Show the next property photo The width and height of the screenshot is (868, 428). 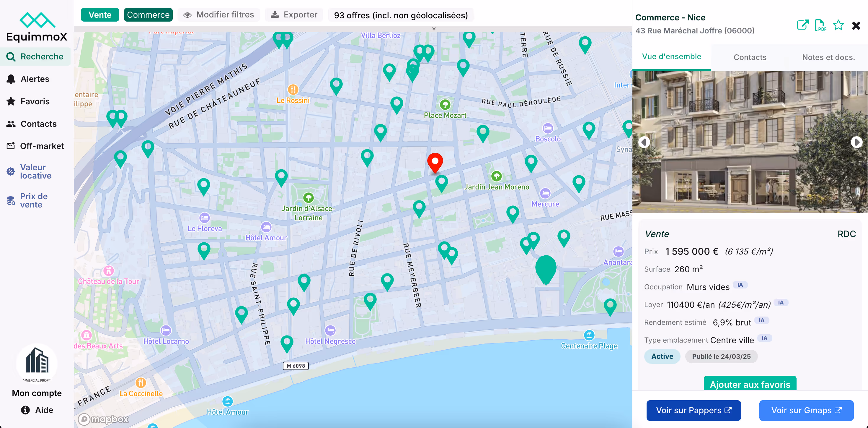(856, 142)
